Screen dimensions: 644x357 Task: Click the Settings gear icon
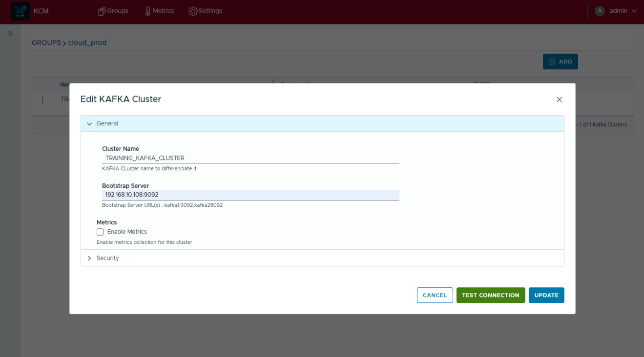pos(193,11)
